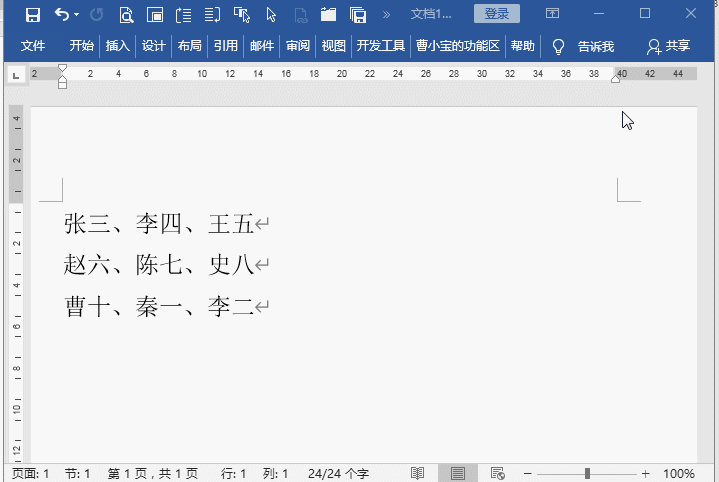The width and height of the screenshot is (719, 482).
Task: Switch to Print Layout view
Action: pyautogui.click(x=458, y=473)
